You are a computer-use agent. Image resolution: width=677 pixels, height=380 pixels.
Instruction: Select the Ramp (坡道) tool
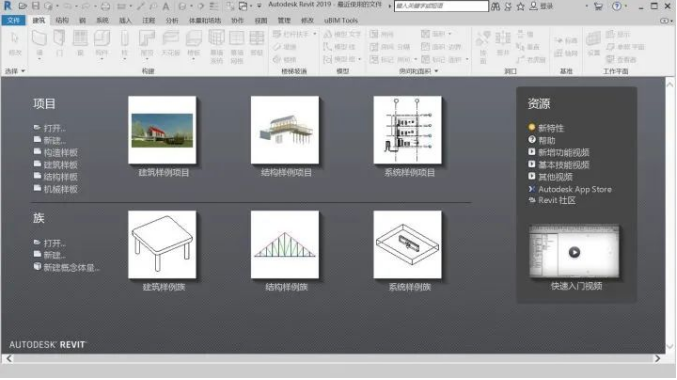click(x=285, y=47)
